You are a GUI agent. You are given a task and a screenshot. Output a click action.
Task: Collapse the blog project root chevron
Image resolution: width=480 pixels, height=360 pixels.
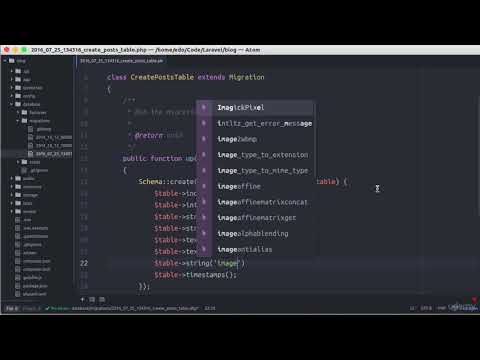(5, 61)
